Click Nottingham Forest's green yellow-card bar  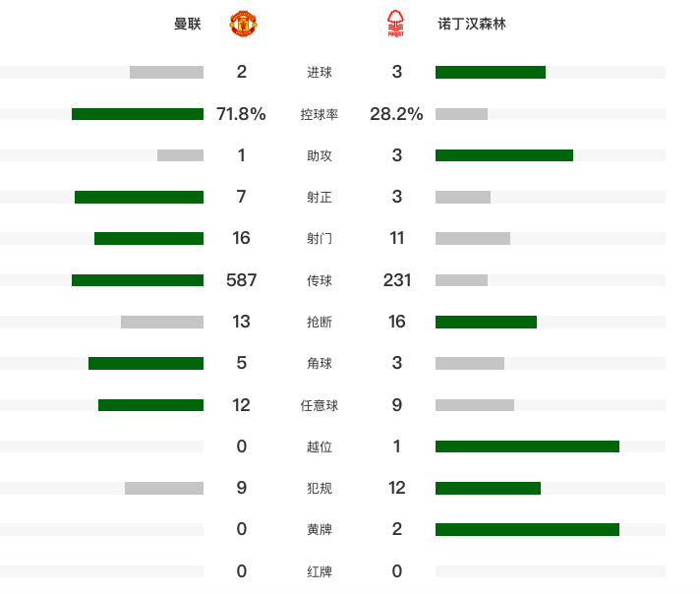point(527,530)
